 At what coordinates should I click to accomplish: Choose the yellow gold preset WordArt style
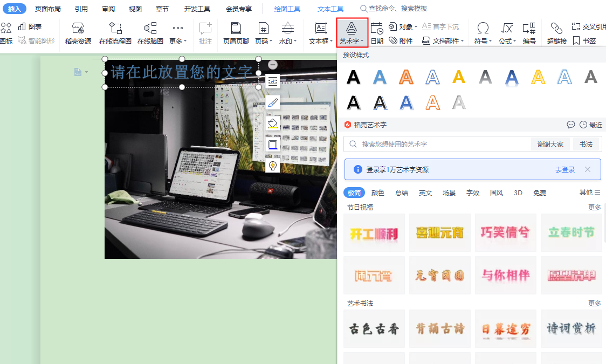459,77
